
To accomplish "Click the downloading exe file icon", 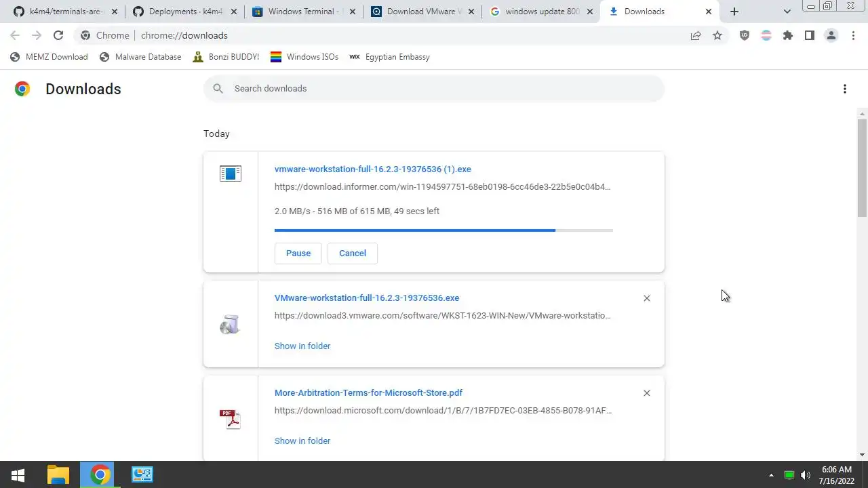I will 231,174.
